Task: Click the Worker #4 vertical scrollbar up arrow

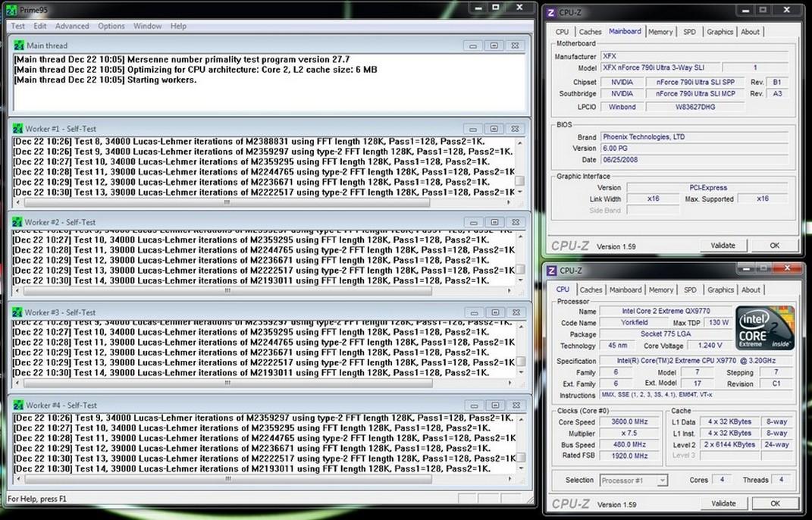Action: pos(521,418)
